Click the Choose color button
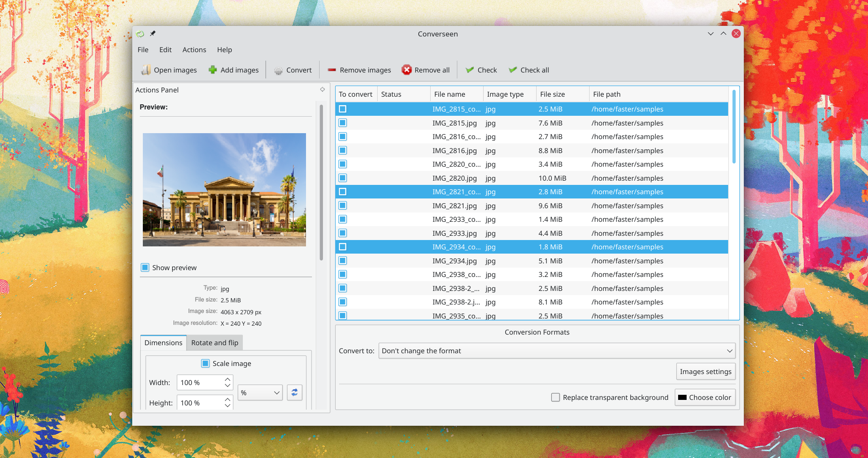Viewport: 868px width, 458px height. 705,397
